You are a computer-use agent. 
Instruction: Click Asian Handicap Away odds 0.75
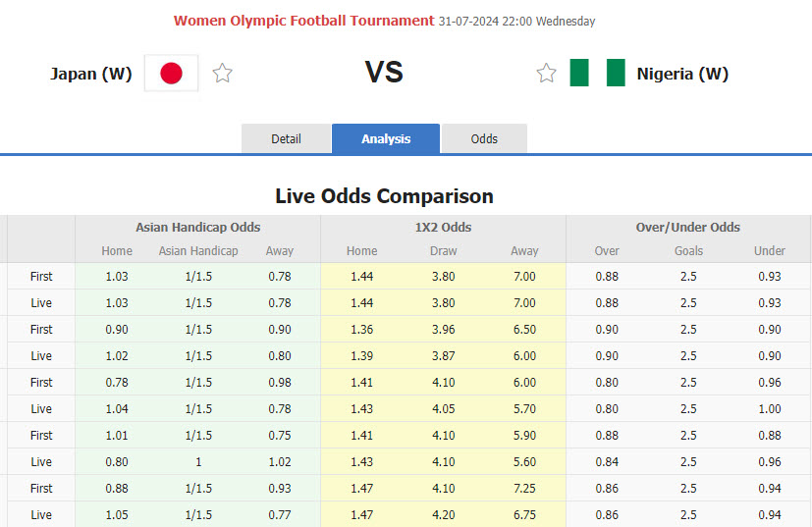pos(280,435)
